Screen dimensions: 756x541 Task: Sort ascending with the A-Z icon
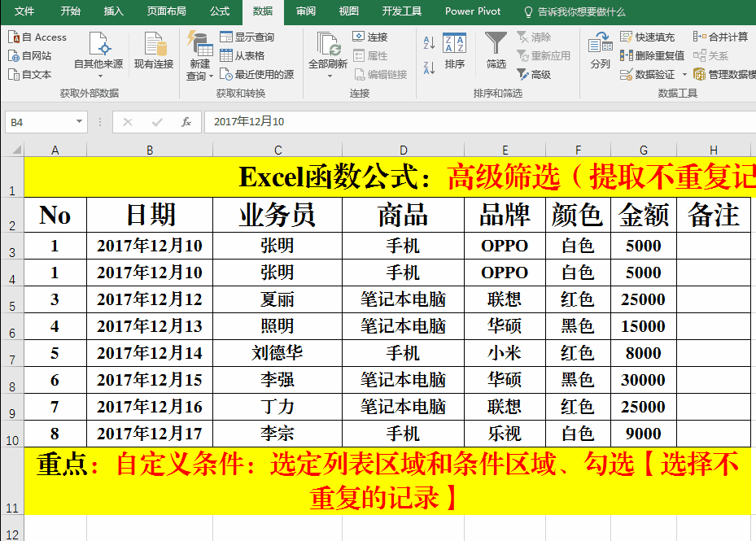click(429, 42)
